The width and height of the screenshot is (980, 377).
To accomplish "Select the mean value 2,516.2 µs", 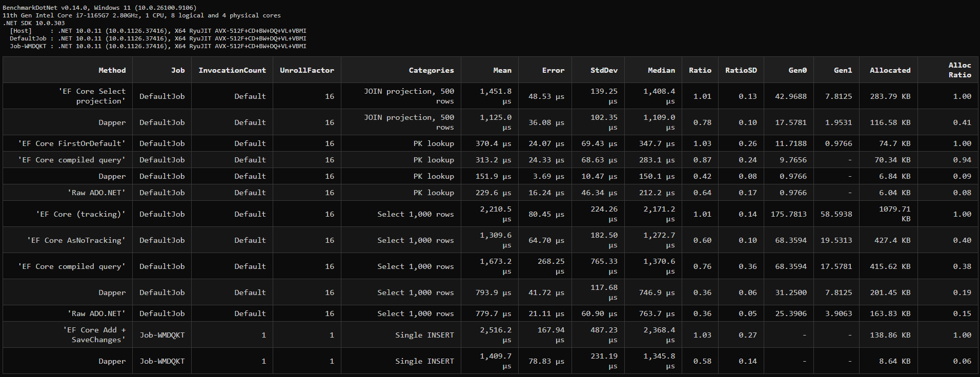I will (496, 335).
